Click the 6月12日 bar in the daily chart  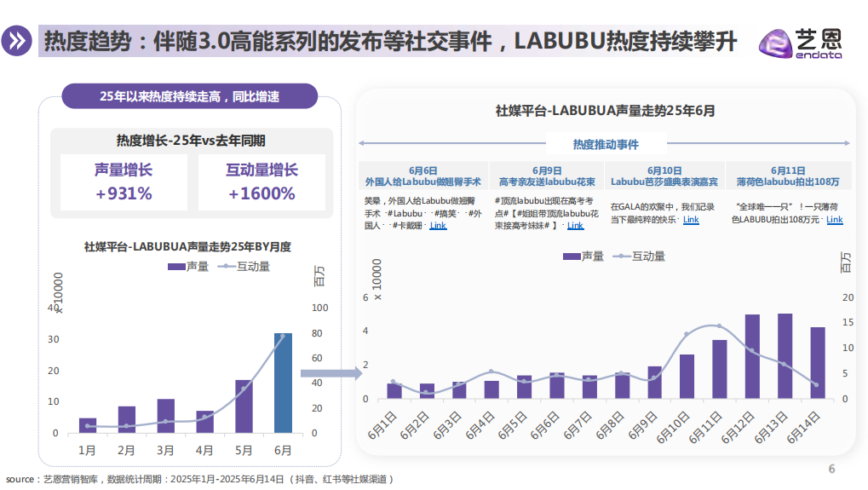point(752,356)
